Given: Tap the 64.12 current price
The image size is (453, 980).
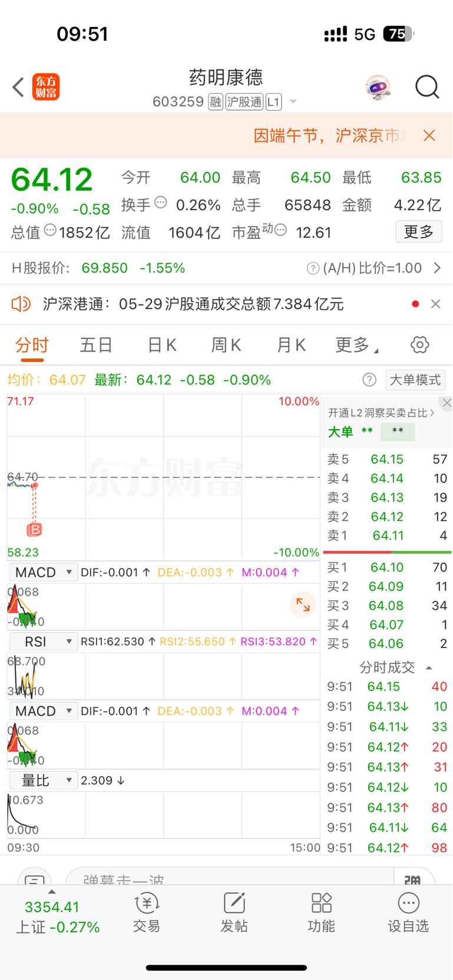Looking at the screenshot, I should (52, 180).
